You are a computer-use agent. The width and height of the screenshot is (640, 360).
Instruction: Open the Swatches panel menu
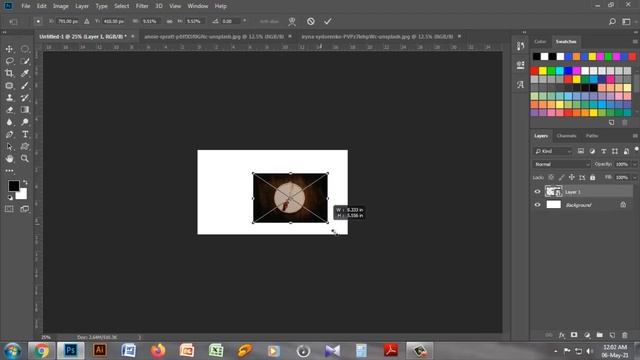[635, 42]
